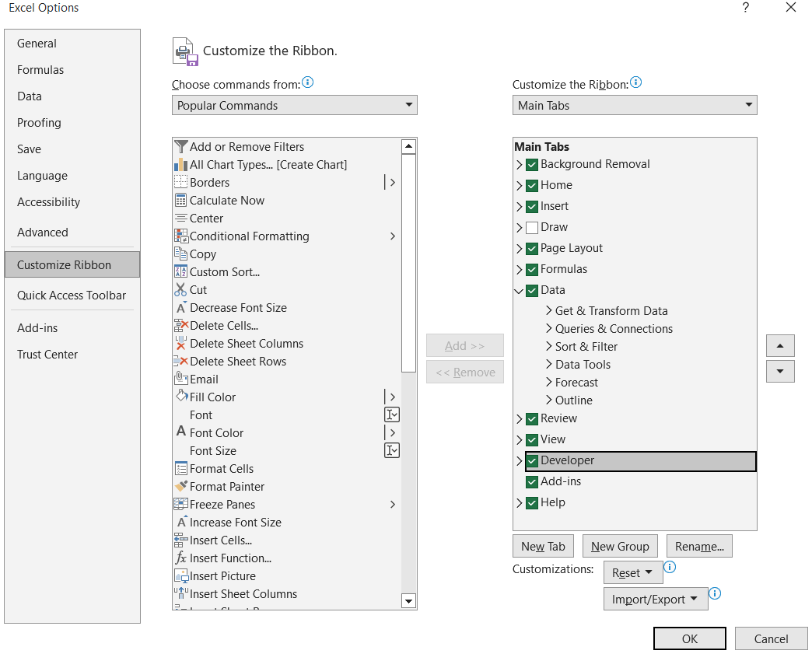Click the commands list scrollbar down arrow
This screenshot has height=654, width=812.
(408, 600)
